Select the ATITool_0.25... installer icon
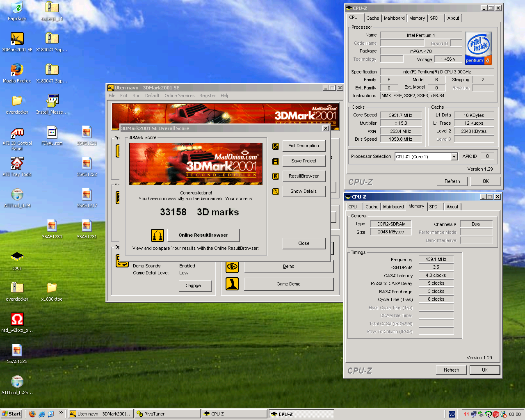The height and width of the screenshot is (420, 525). pyautogui.click(x=17, y=381)
